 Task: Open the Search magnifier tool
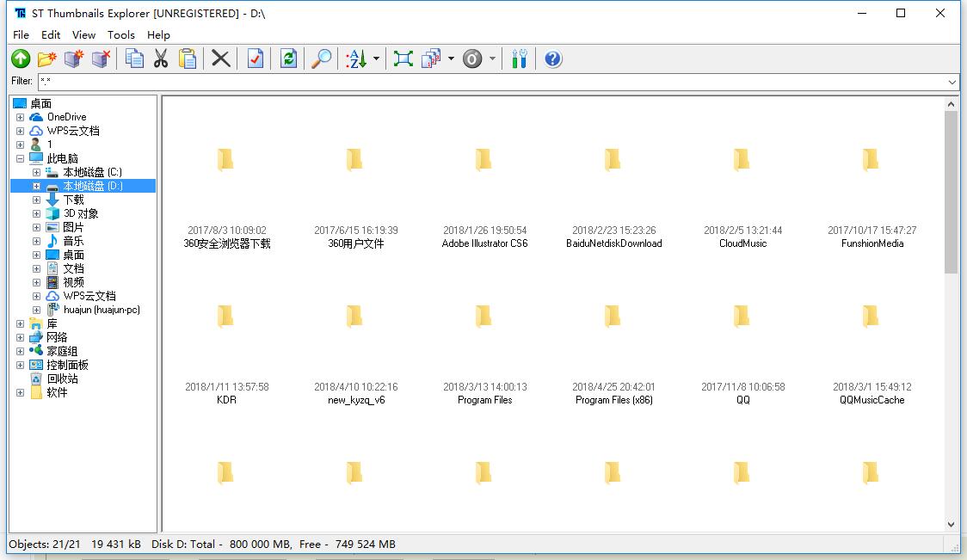click(x=321, y=58)
